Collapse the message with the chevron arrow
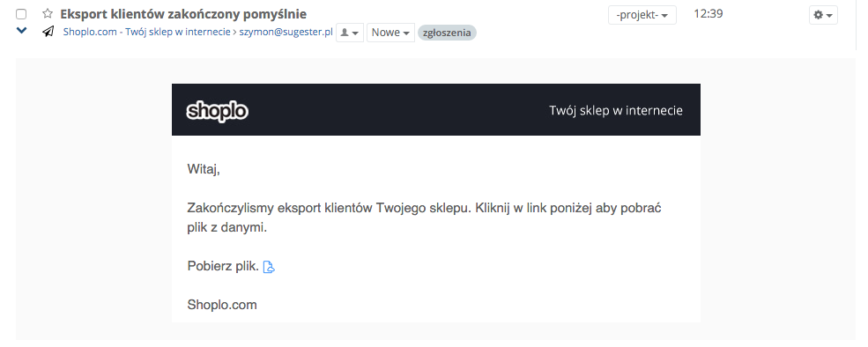Viewport: 868px width, 347px height. (x=21, y=31)
